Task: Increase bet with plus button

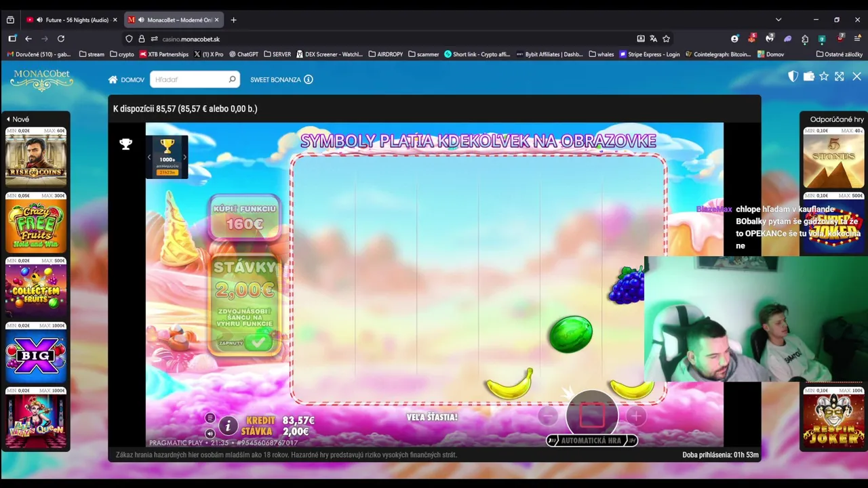Action: pyautogui.click(x=636, y=416)
